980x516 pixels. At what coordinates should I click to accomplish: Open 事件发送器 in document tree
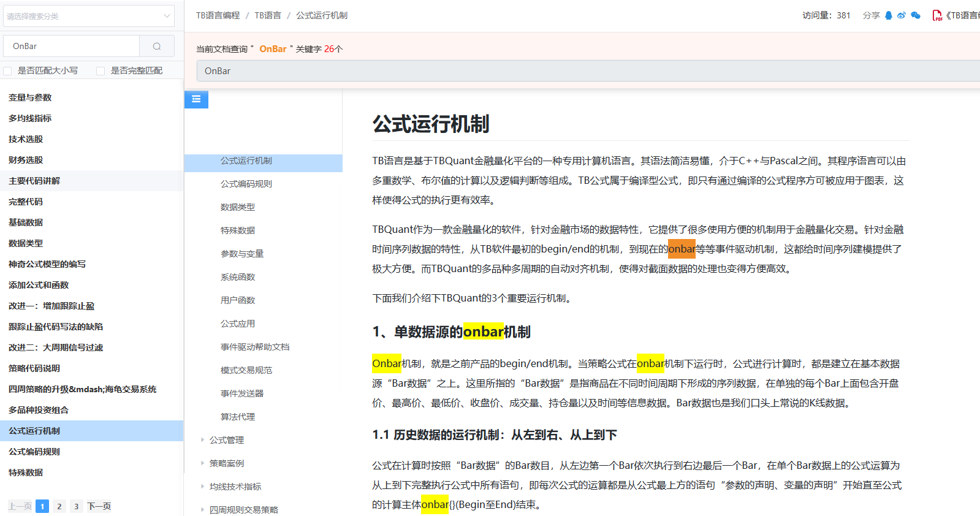tap(242, 393)
